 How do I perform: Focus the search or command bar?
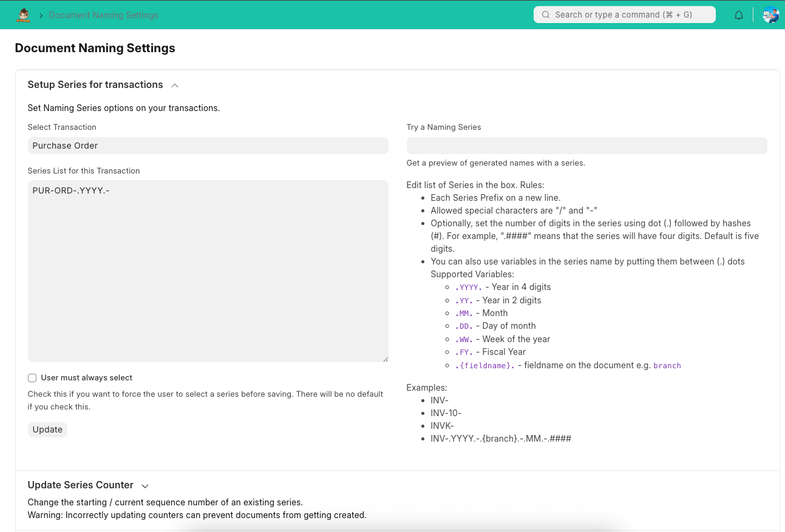pyautogui.click(x=624, y=15)
